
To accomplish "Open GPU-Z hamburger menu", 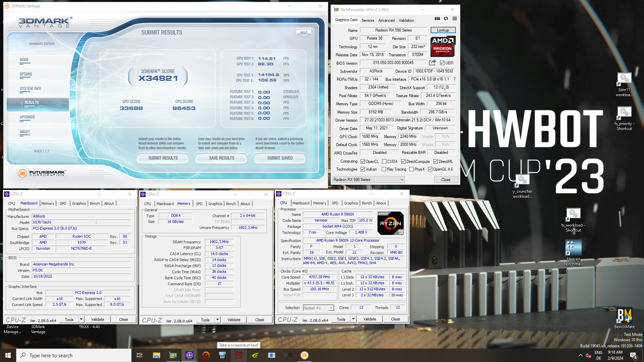I will 454,19.
